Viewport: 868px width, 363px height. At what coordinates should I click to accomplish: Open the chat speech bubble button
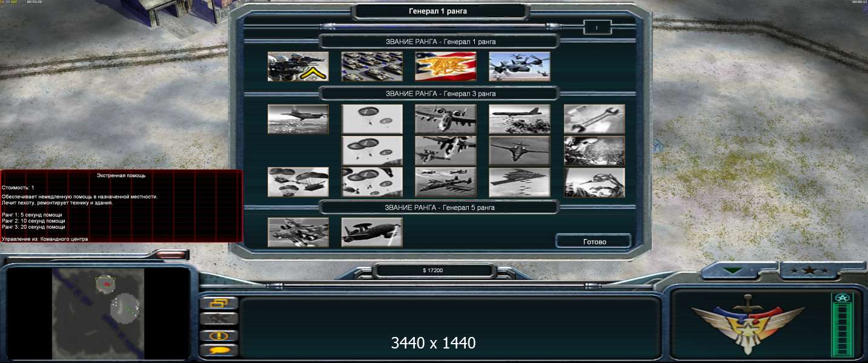coord(219,350)
